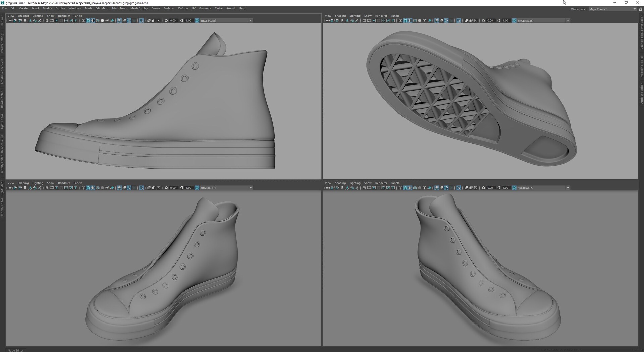Open the Mesh Tools menu
The width and height of the screenshot is (644, 352).
pos(119,8)
